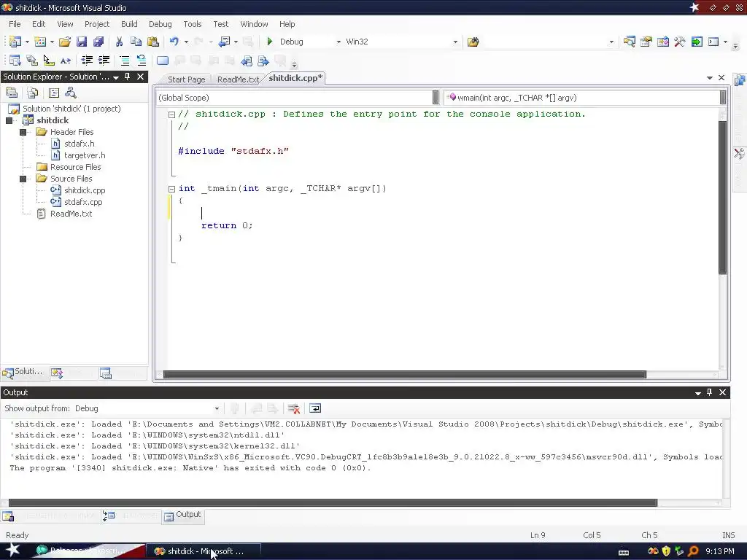Open the Start Page green arrow icon
Screen dimensions: 747x560
pyautogui.click(x=697, y=42)
